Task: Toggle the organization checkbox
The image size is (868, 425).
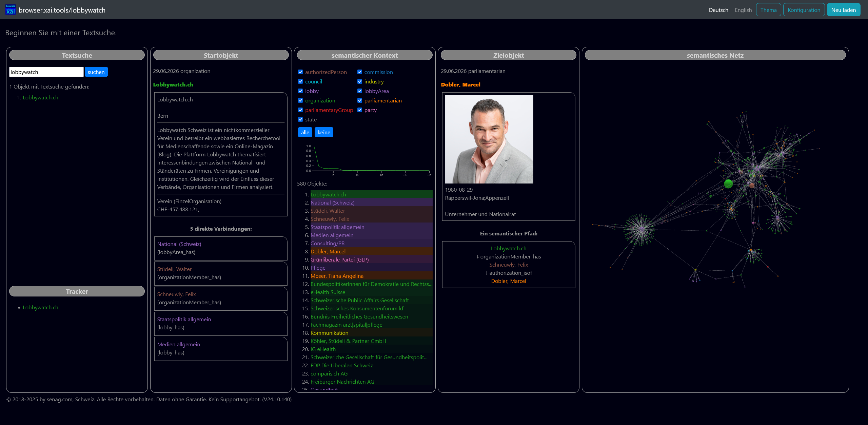Action: coord(300,100)
